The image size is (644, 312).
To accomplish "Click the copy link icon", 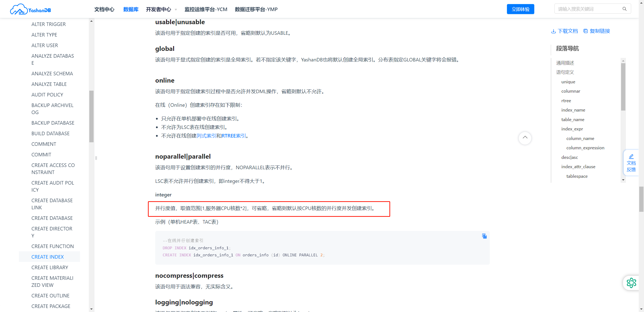I will (x=586, y=31).
